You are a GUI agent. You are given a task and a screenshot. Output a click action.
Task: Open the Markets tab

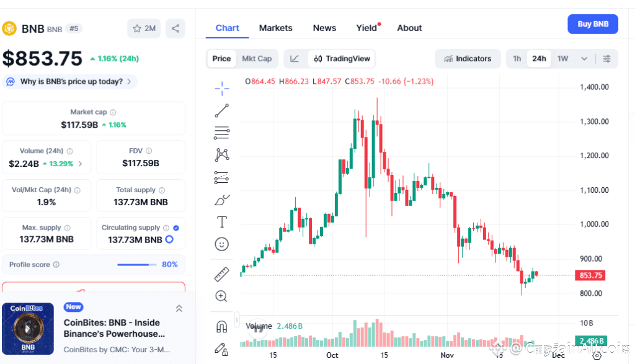tap(276, 28)
